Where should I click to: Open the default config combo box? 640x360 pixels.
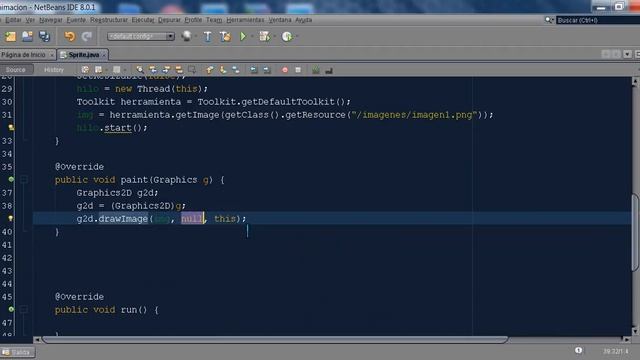(141, 36)
